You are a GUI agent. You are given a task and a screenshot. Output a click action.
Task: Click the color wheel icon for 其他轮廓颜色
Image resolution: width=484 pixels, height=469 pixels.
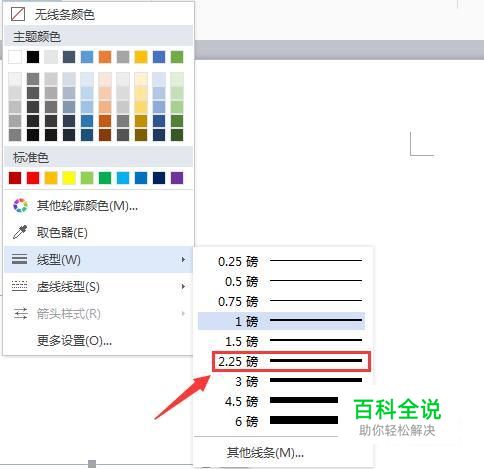[20, 206]
